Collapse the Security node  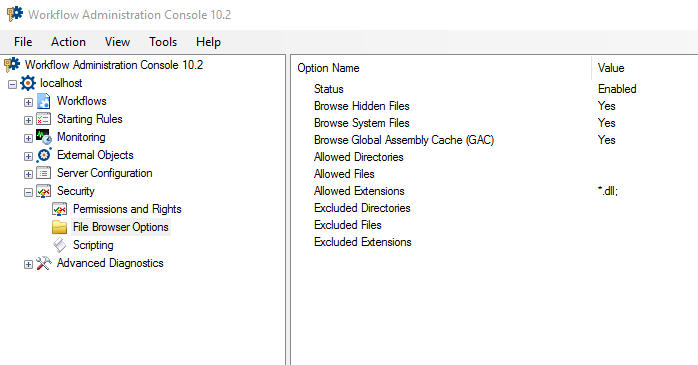pyautogui.click(x=28, y=192)
